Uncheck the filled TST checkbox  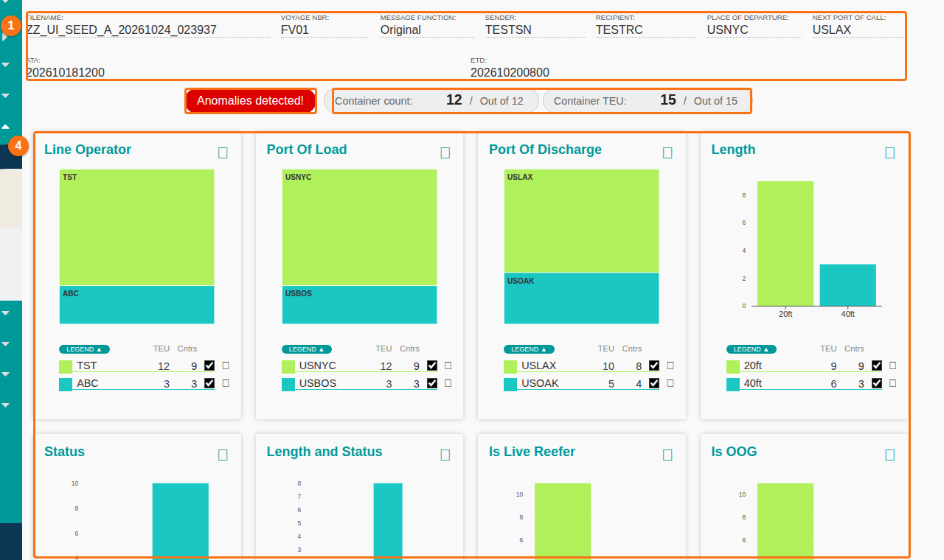click(x=209, y=365)
